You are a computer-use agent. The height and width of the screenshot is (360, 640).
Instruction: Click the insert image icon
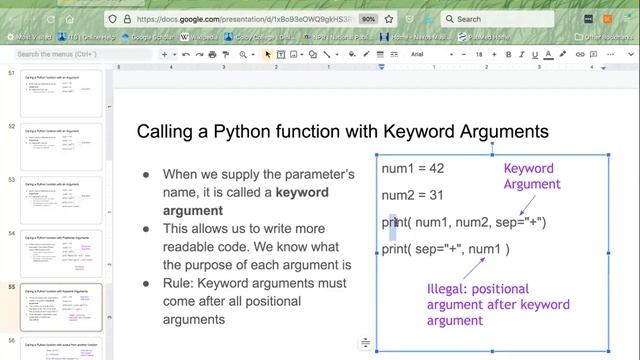click(293, 54)
